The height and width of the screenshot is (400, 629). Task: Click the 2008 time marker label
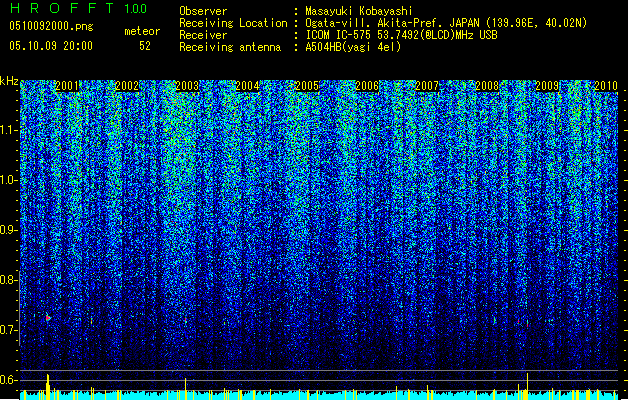click(487, 86)
